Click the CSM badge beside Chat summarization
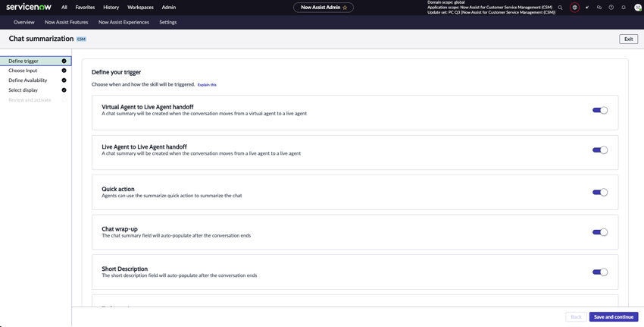This screenshot has height=327, width=644. tap(81, 39)
